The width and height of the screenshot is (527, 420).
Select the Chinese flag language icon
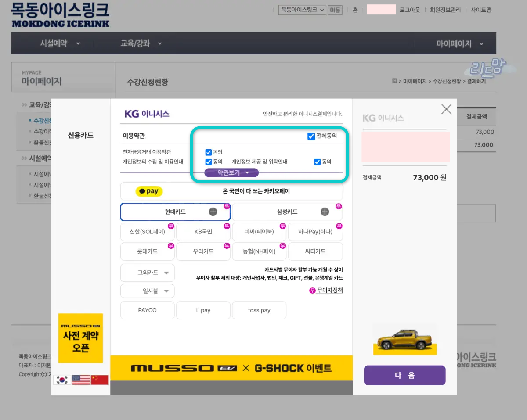pyautogui.click(x=100, y=380)
